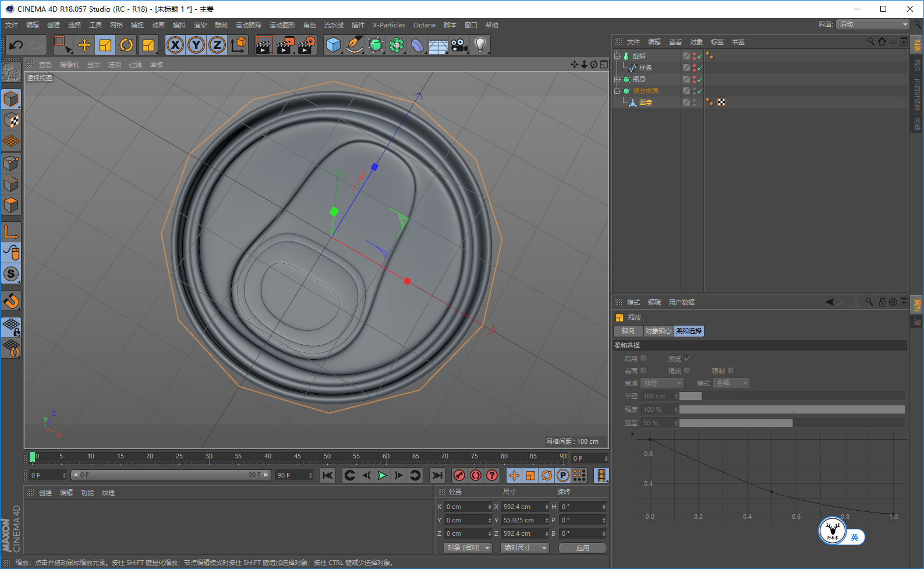Open the 界面 layout dropdown

(872, 24)
